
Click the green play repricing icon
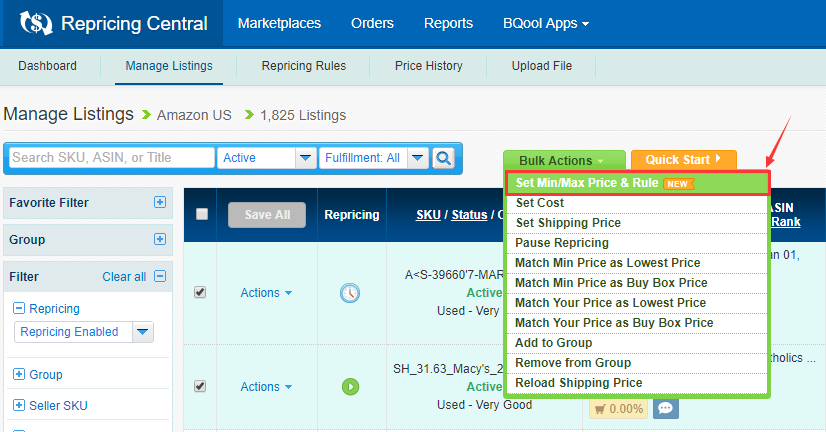click(x=350, y=387)
